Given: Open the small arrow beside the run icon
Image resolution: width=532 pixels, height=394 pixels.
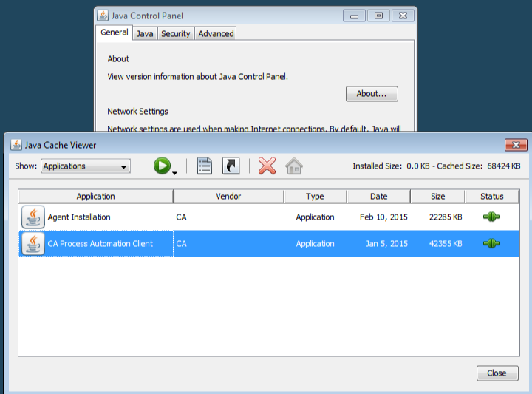Looking at the screenshot, I should (174, 173).
